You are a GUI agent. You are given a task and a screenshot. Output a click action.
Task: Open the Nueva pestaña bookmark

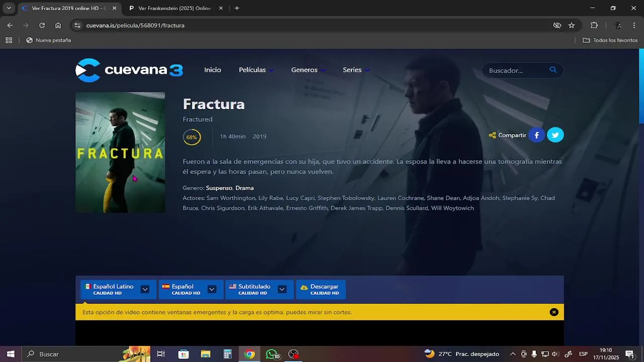point(48,40)
